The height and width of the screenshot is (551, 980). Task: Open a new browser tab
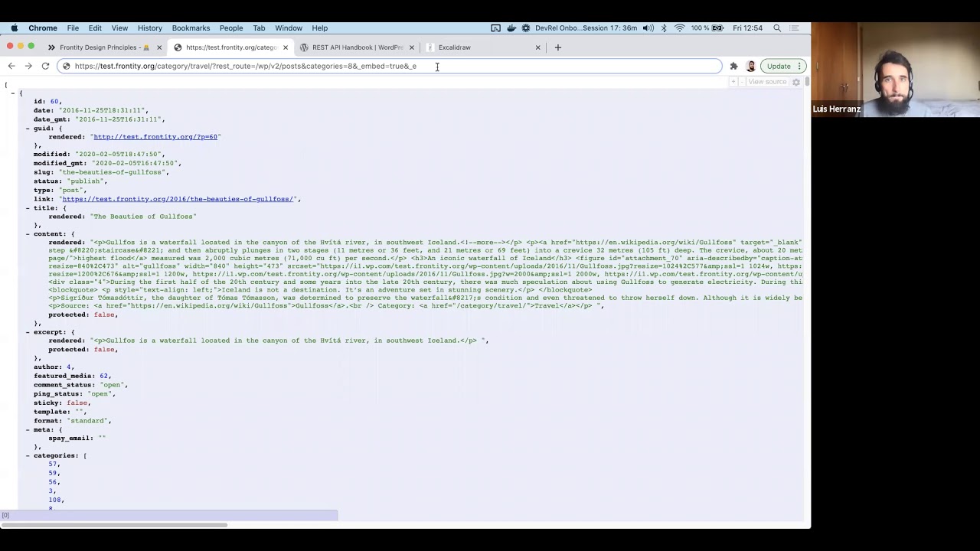(557, 47)
